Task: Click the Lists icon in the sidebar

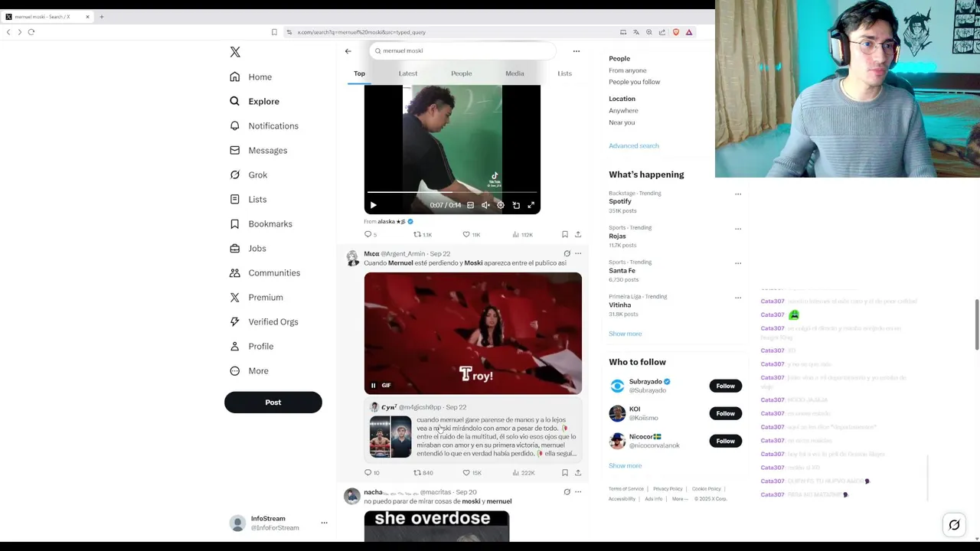Action: [235, 199]
